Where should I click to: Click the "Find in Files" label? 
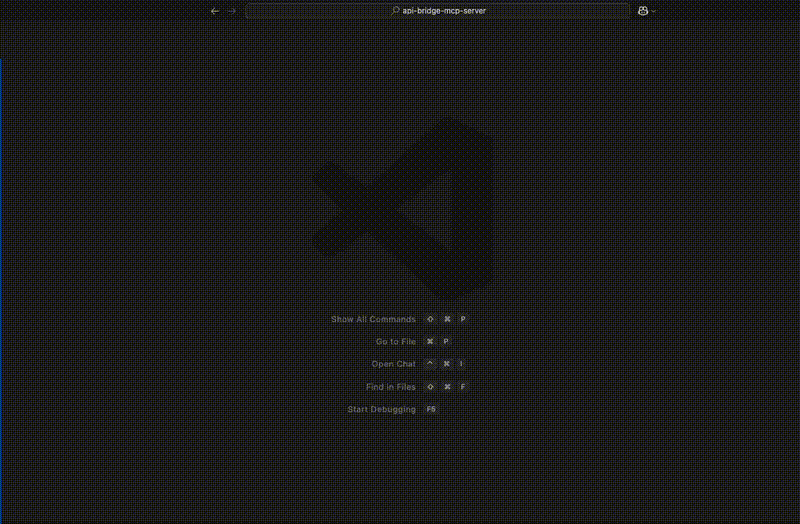[x=390, y=387]
